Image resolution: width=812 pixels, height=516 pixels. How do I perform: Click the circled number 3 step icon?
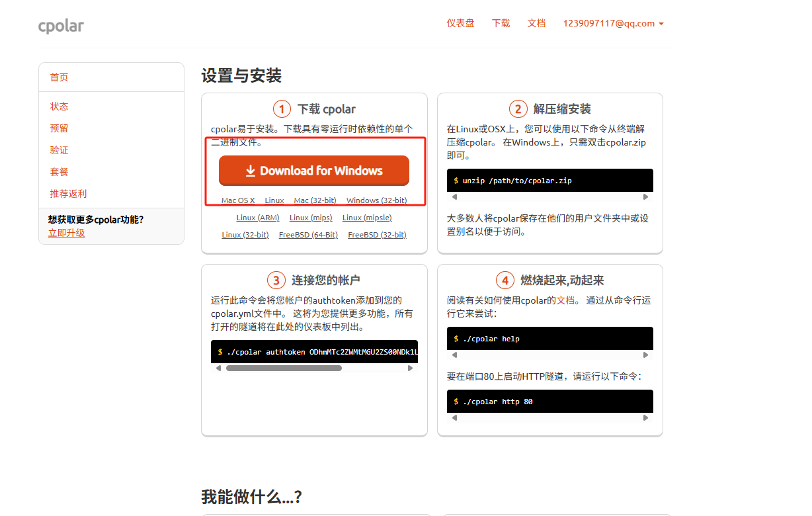(276, 279)
